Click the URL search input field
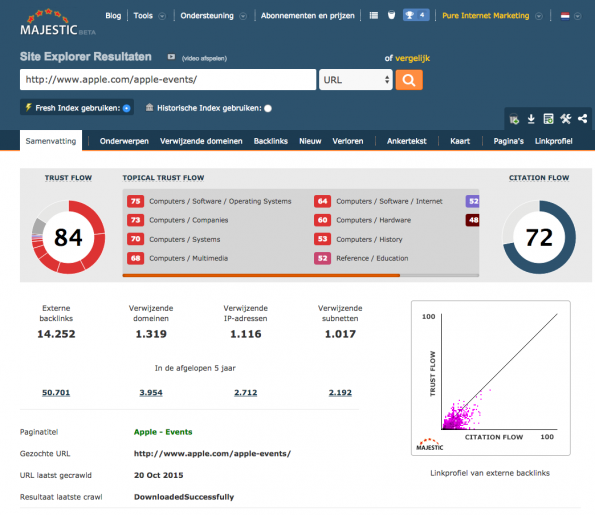Screen dimensions: 595x515 (168, 80)
